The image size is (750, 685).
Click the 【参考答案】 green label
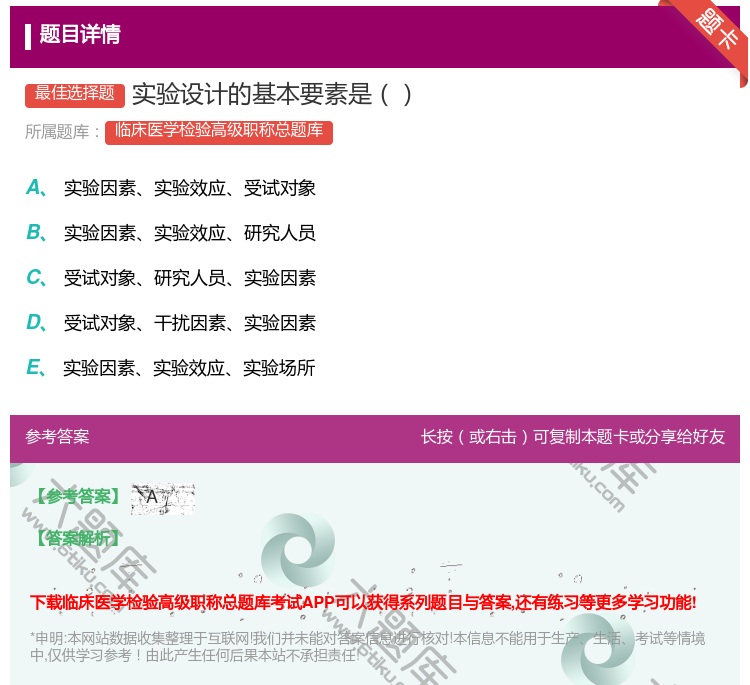pos(79,497)
